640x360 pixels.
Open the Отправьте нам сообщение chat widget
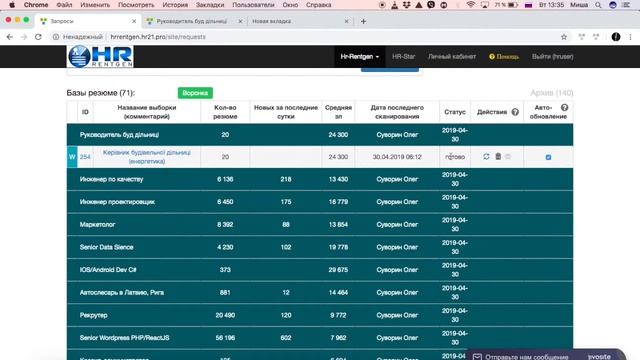(547, 355)
